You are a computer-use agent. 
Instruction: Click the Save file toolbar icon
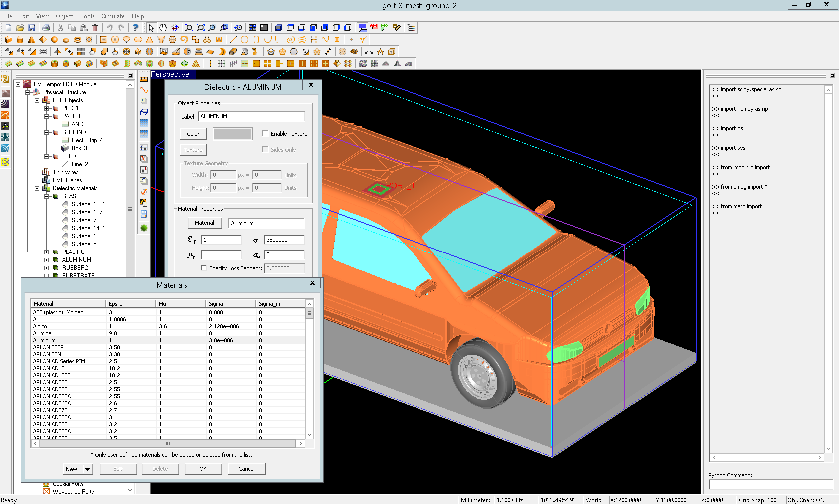pyautogui.click(x=32, y=28)
